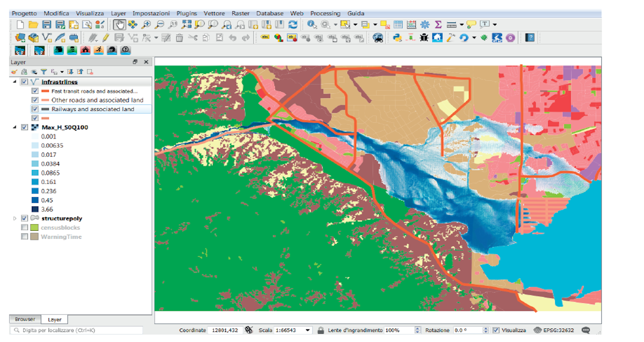The width and height of the screenshot is (644, 342).
Task: Click the Zoom In magnifier tool
Action: (146, 25)
